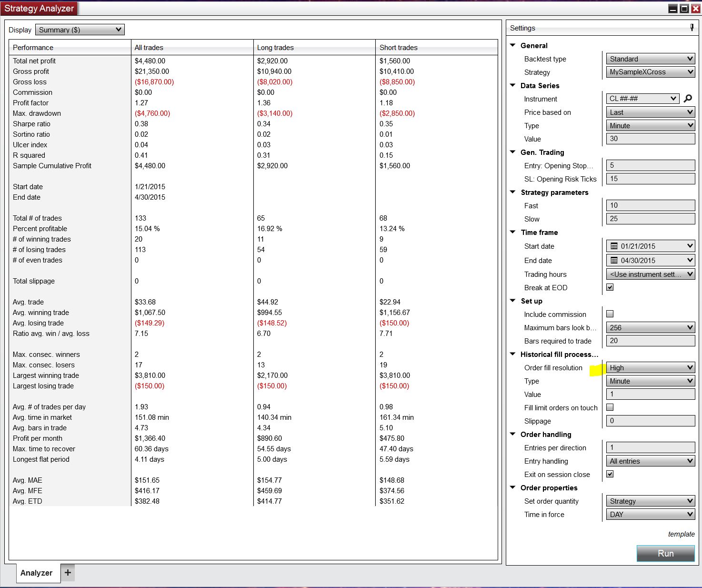Collapse the Order handling section
The width and height of the screenshot is (702, 588).
(513, 434)
